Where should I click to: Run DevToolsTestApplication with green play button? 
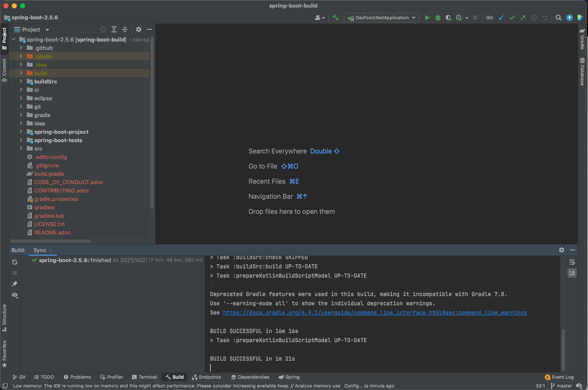point(427,18)
